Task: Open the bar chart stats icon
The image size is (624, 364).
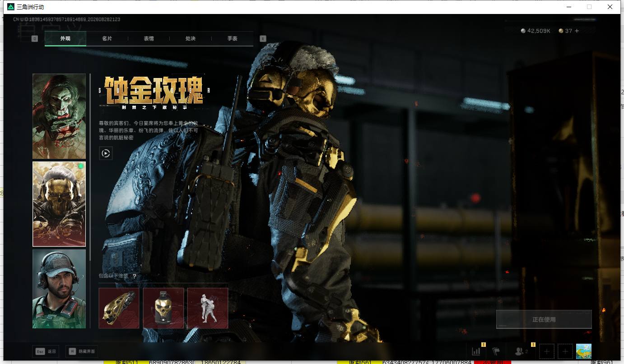Action: [476, 351]
